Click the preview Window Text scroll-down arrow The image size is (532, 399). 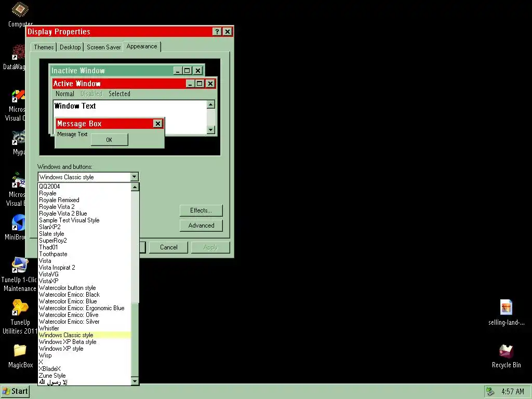211,129
